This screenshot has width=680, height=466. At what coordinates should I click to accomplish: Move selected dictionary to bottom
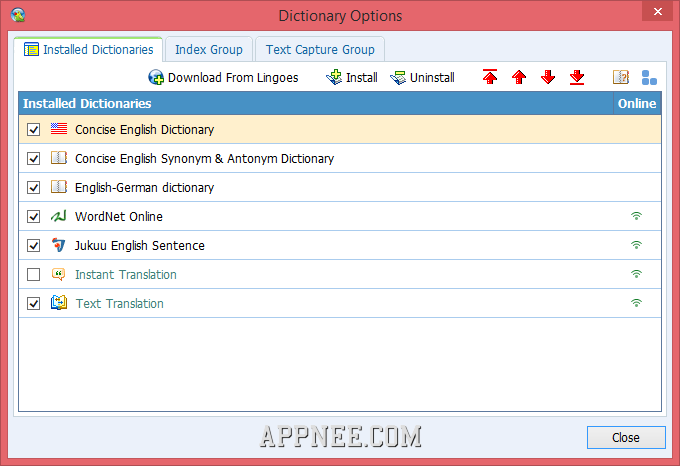577,77
